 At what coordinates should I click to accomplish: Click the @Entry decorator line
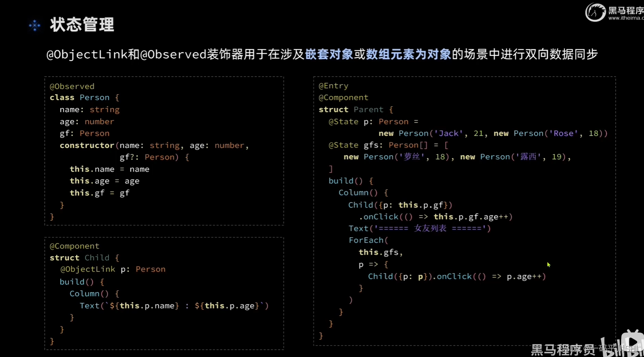[x=333, y=86]
